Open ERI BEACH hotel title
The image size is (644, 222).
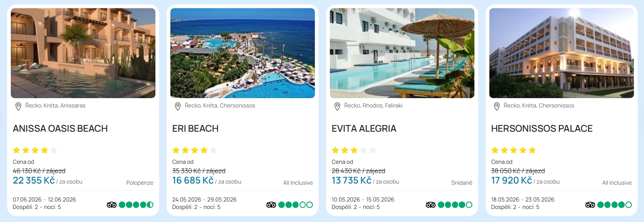pyautogui.click(x=195, y=129)
